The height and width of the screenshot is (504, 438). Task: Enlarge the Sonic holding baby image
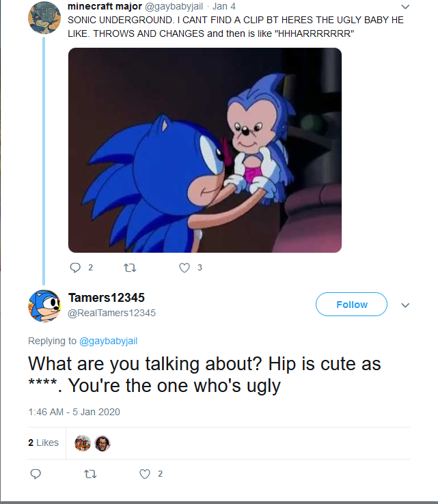tap(205, 150)
